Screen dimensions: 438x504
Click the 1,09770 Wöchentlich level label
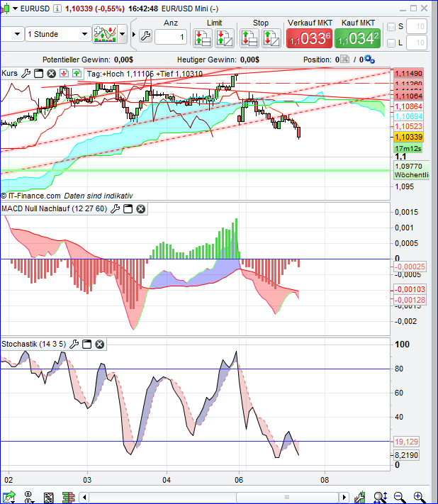click(x=412, y=170)
